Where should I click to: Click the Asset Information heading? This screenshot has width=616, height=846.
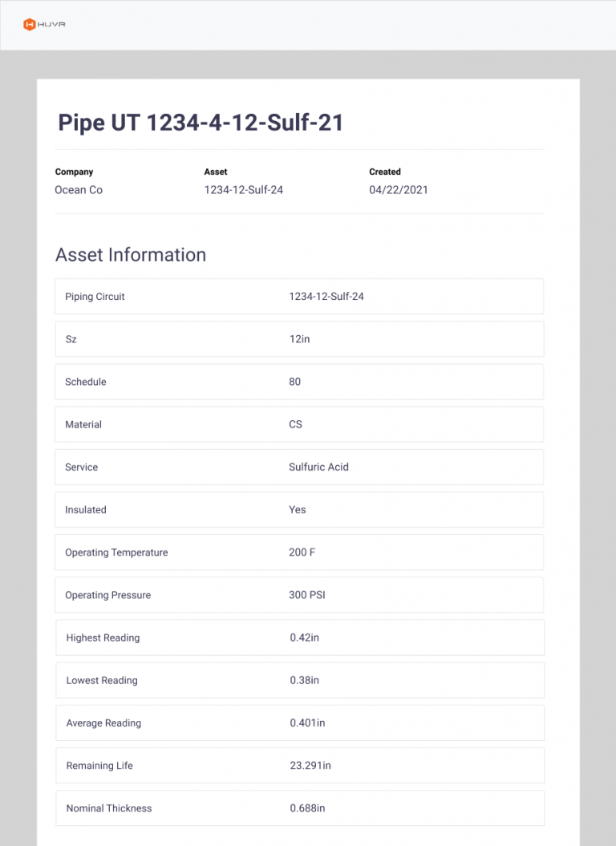click(x=130, y=255)
